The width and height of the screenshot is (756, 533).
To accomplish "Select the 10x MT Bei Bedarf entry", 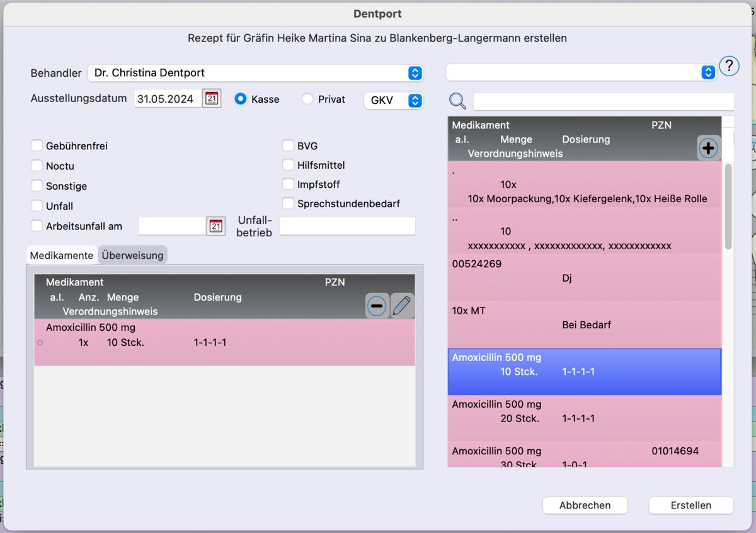I will 584,324.
